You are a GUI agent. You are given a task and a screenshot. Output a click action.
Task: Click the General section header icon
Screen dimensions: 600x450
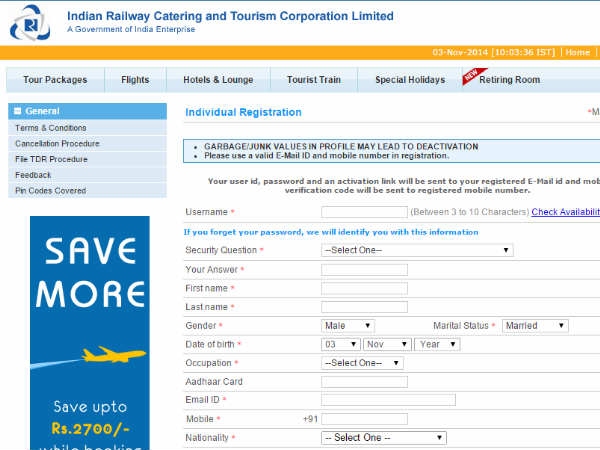click(18, 112)
